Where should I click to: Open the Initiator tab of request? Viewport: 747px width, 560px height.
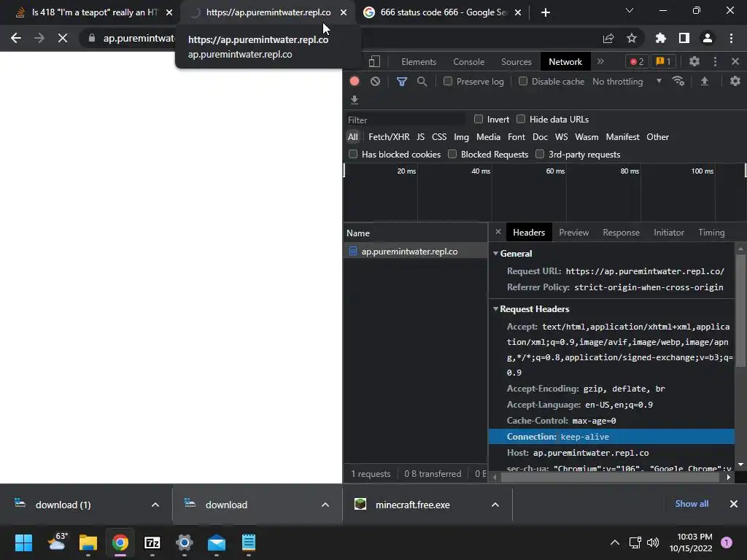[x=668, y=233]
